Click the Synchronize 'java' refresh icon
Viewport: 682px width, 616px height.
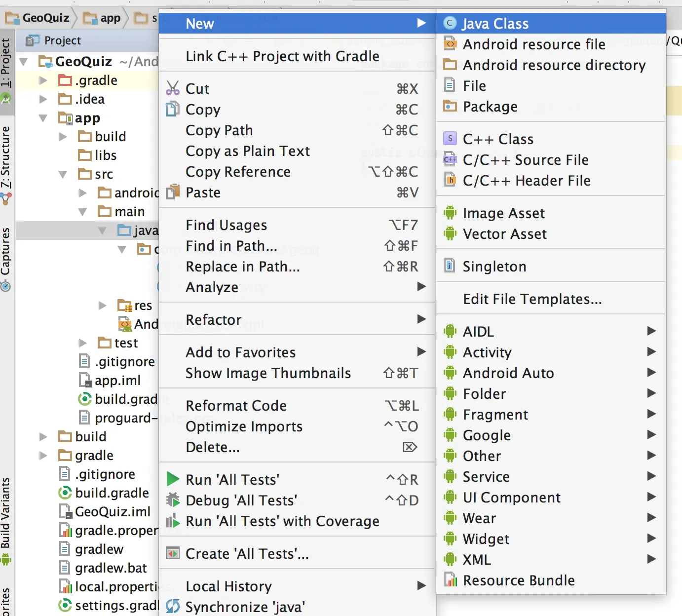(173, 607)
